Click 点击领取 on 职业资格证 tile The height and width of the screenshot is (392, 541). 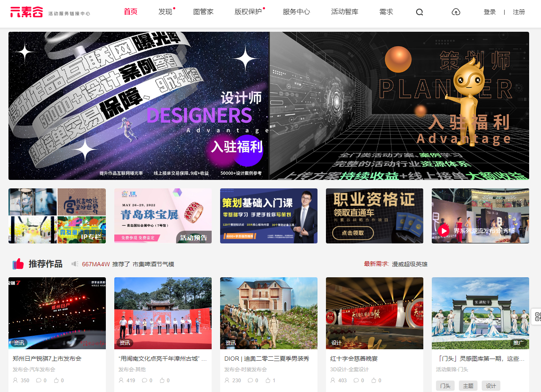(x=353, y=233)
